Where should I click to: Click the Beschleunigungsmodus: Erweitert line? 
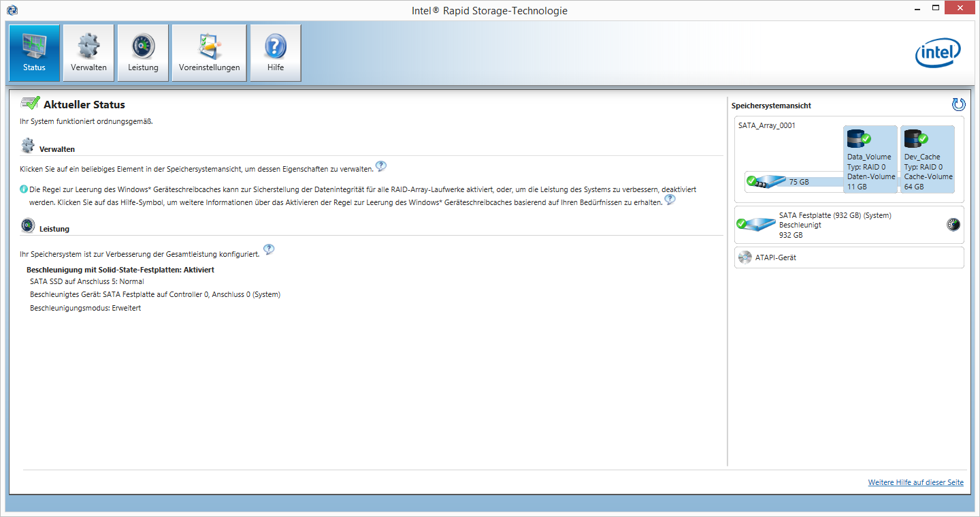point(85,308)
